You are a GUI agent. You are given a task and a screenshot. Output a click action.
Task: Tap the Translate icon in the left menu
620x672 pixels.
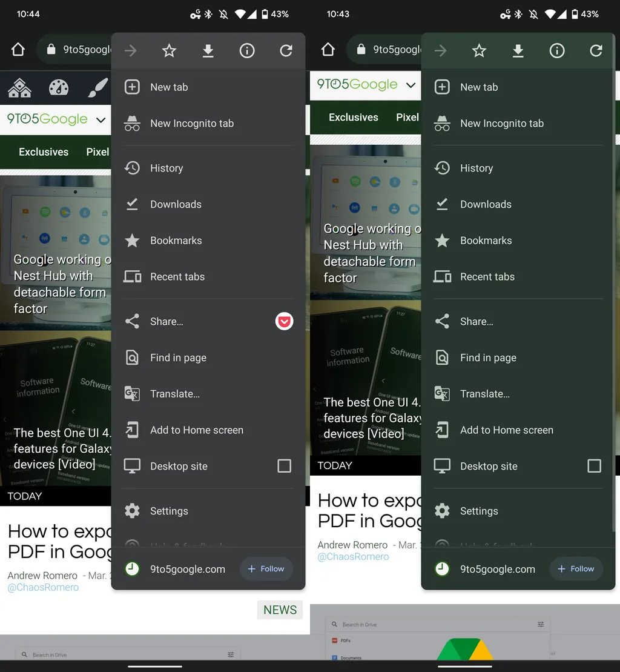coord(132,393)
